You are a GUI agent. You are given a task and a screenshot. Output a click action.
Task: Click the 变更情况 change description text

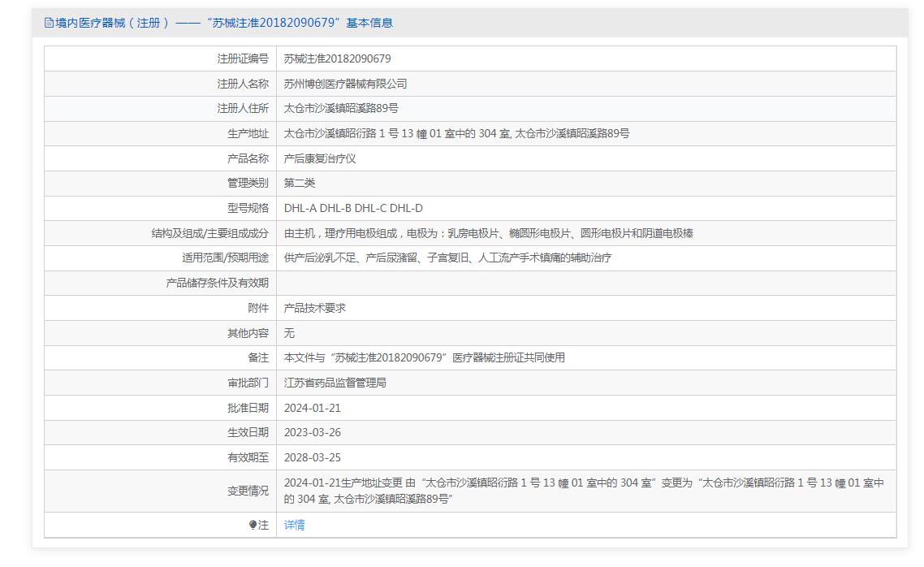click(583, 491)
